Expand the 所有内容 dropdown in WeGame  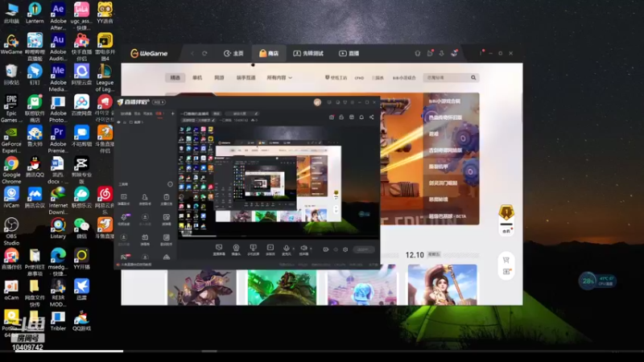(279, 77)
